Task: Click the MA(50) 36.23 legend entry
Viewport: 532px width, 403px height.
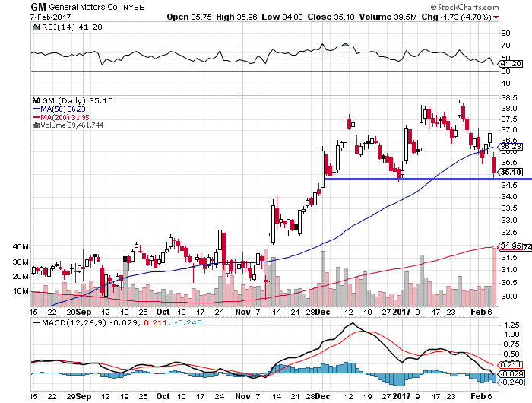Action: pos(59,109)
